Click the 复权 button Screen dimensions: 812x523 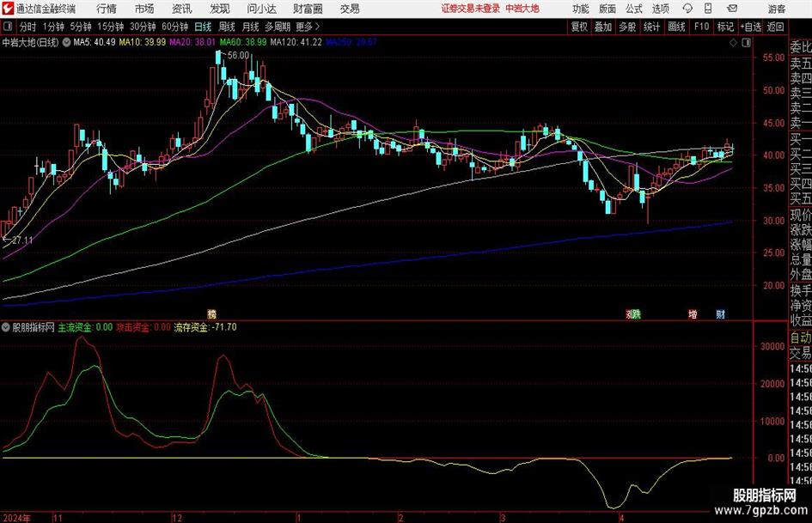click(579, 27)
